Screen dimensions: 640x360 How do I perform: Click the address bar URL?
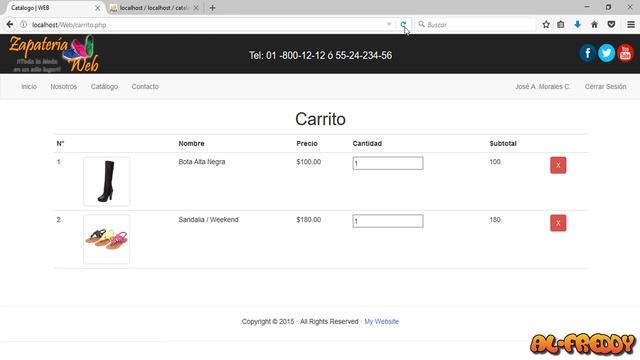[x=69, y=25]
